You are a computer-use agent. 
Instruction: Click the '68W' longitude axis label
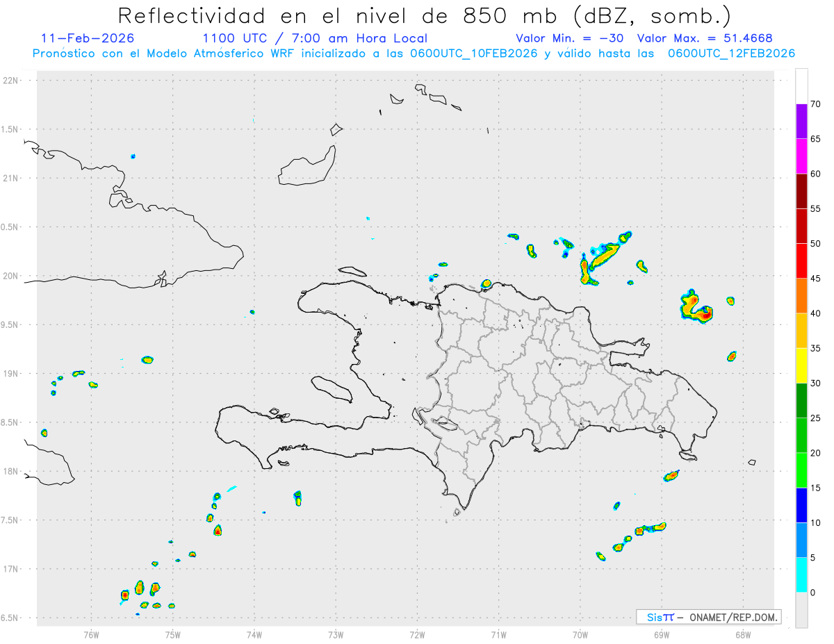[743, 634]
